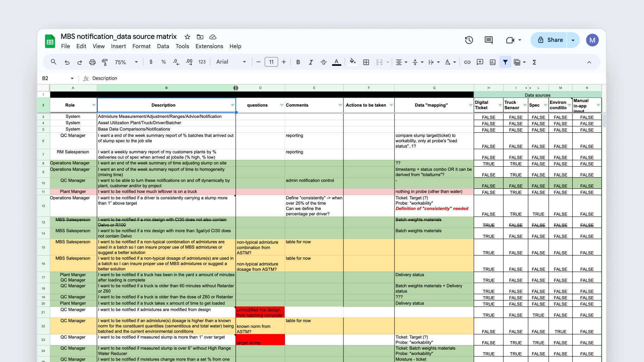Open zoom level 75% dropdown
The width and height of the screenshot is (644, 362).
126,62
